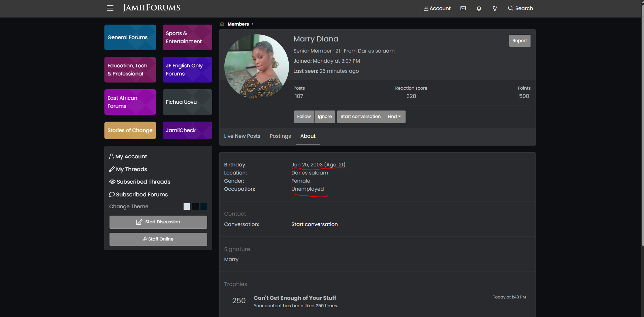Click the Staff Online button
Image resolution: width=644 pixels, height=317 pixels.
click(158, 239)
